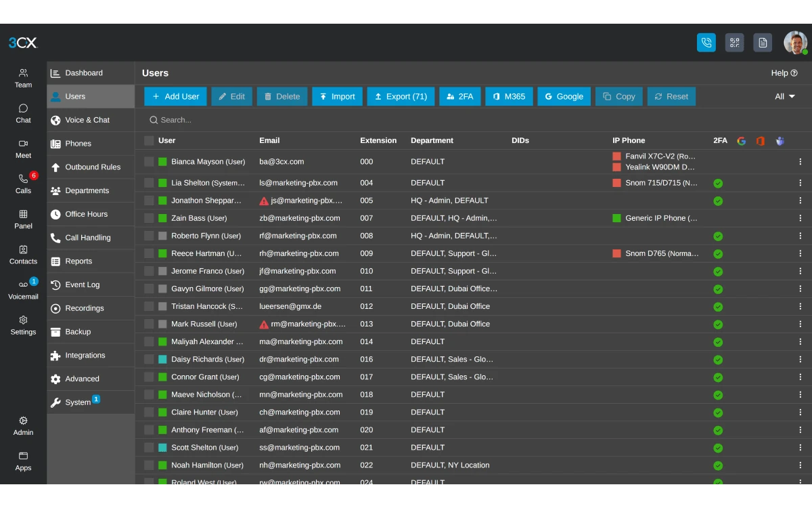
Task: Open row menu for Zain Bass
Action: (800, 218)
